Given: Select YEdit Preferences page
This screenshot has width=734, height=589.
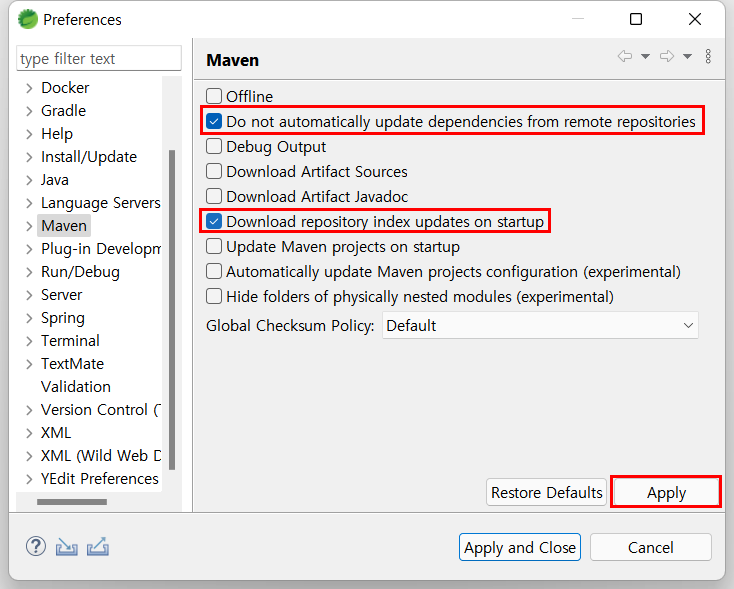Looking at the screenshot, I should coord(100,479).
